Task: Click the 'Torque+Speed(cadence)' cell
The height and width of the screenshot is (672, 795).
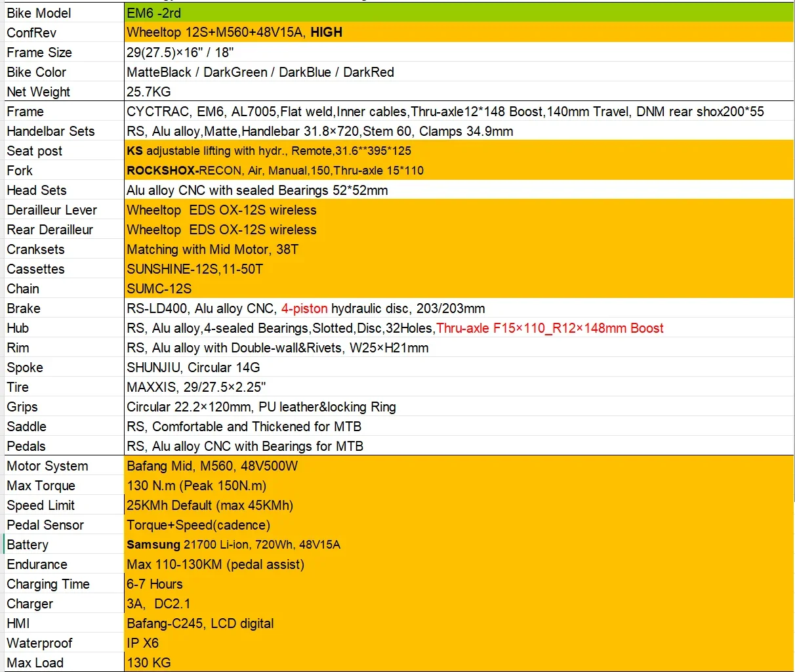Action: point(459,525)
